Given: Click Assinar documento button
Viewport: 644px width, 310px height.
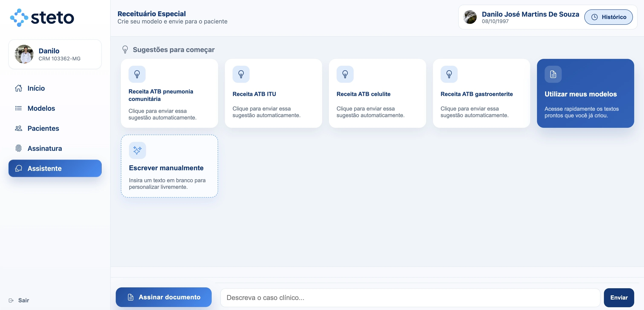Looking at the screenshot, I should point(164,297).
